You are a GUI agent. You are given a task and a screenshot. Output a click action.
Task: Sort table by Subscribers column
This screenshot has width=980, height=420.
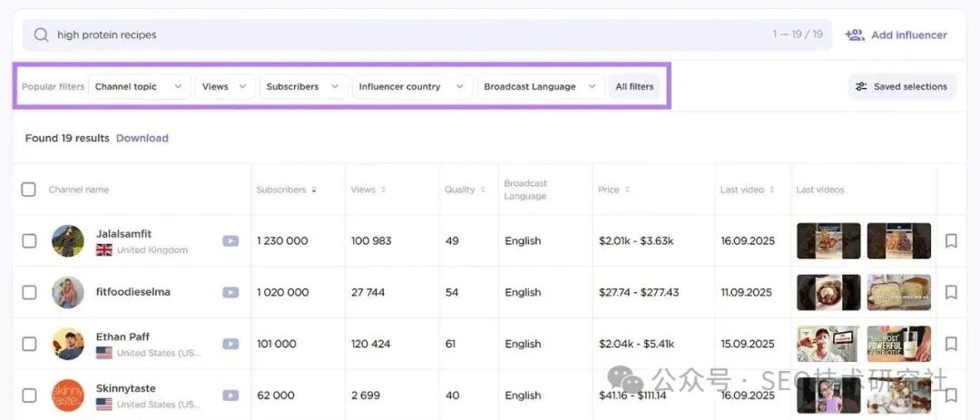tap(287, 190)
